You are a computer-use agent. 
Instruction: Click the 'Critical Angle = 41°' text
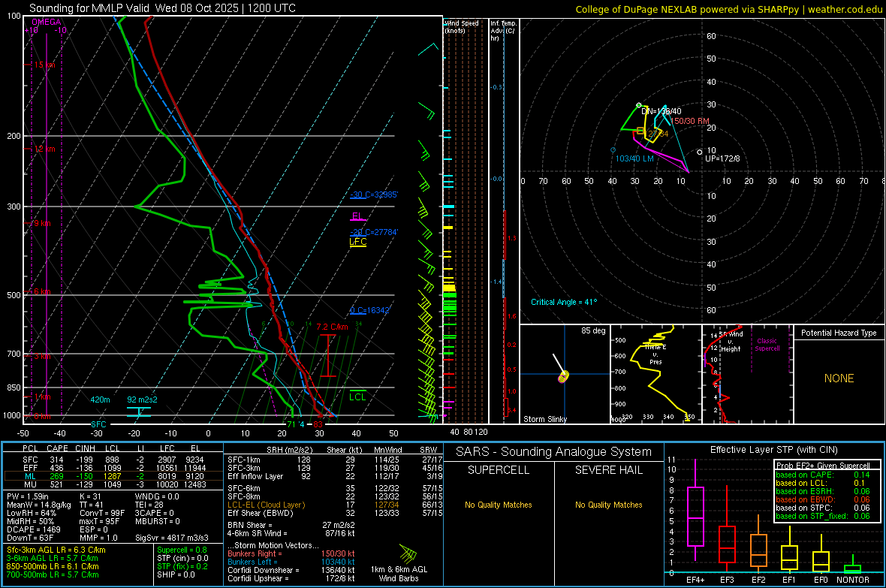point(563,302)
